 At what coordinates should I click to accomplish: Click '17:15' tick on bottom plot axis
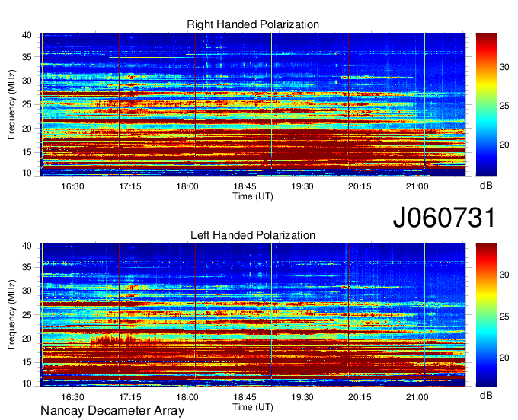[x=129, y=397]
